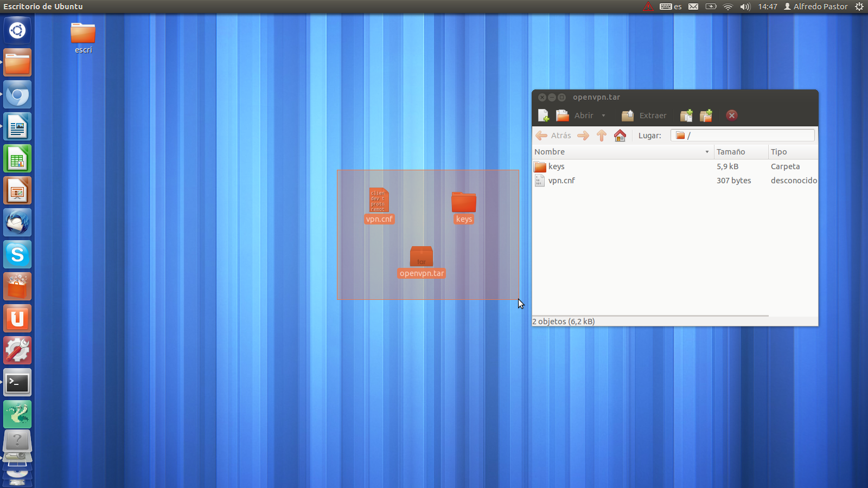868x488 pixels.
Task: Click the new archive icon in toolbar
Action: click(x=543, y=115)
